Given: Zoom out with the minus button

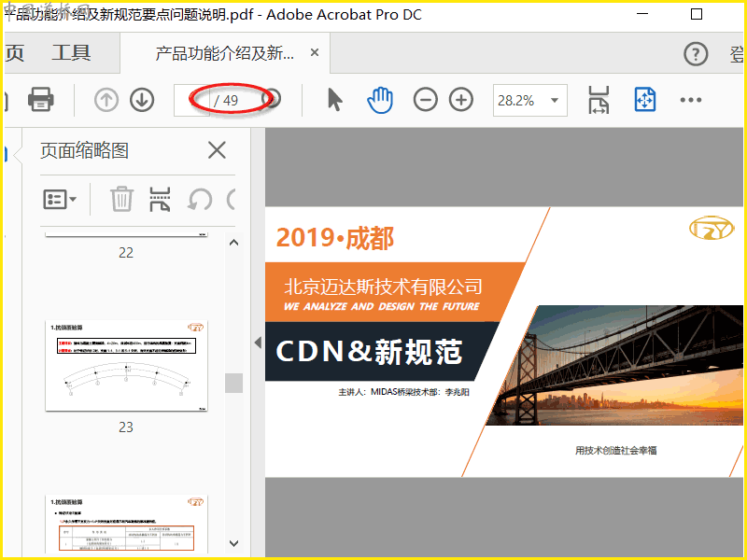Looking at the screenshot, I should click(426, 100).
